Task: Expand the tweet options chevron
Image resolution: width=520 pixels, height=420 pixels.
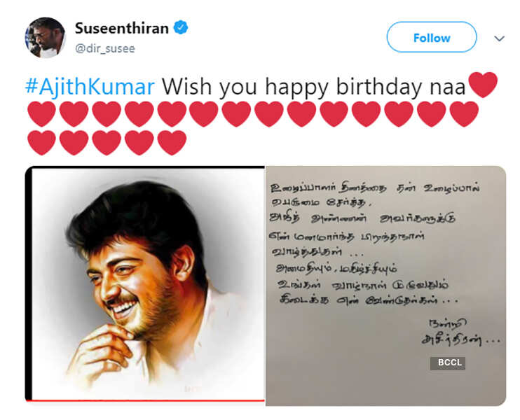Action: click(499, 38)
